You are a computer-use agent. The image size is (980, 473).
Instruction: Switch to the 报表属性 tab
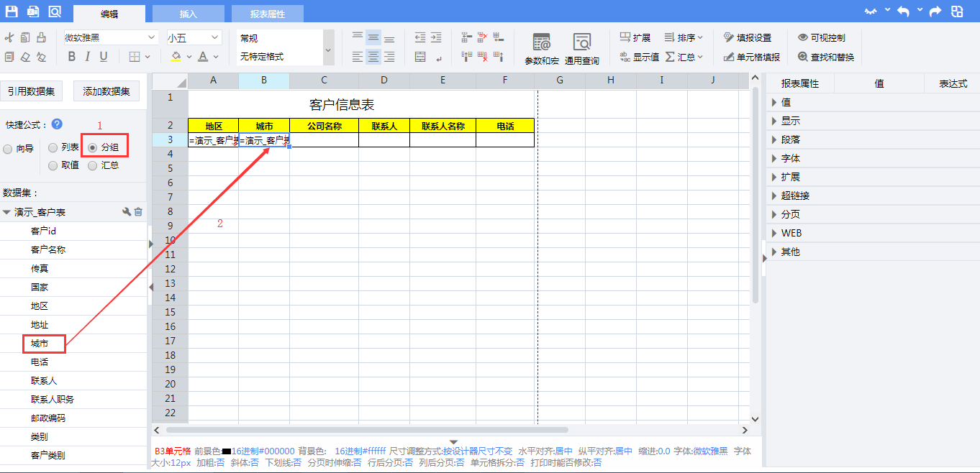tap(267, 14)
